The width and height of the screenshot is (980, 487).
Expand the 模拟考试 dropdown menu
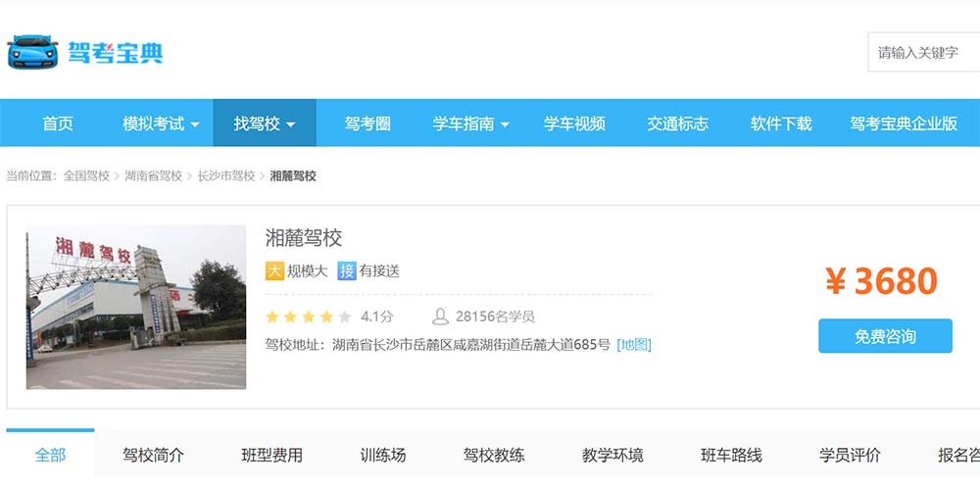161,123
